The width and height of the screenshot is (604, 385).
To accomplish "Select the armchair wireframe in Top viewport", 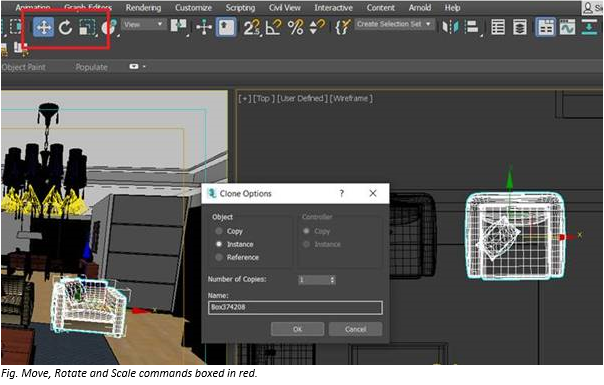I will point(515,236).
